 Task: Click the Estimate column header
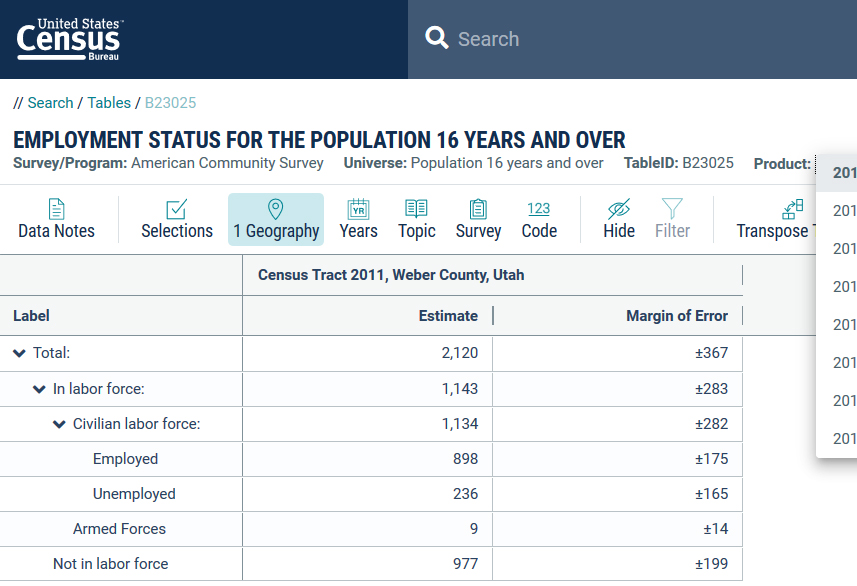pos(448,316)
